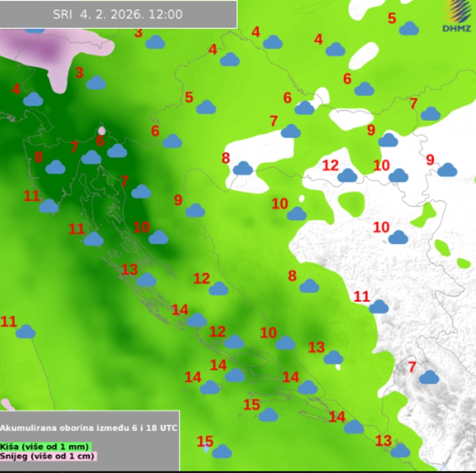Image resolution: width=476 pixels, height=473 pixels.
Task: Click the cloud just below the purple snow area
Action: pyautogui.click(x=96, y=83)
